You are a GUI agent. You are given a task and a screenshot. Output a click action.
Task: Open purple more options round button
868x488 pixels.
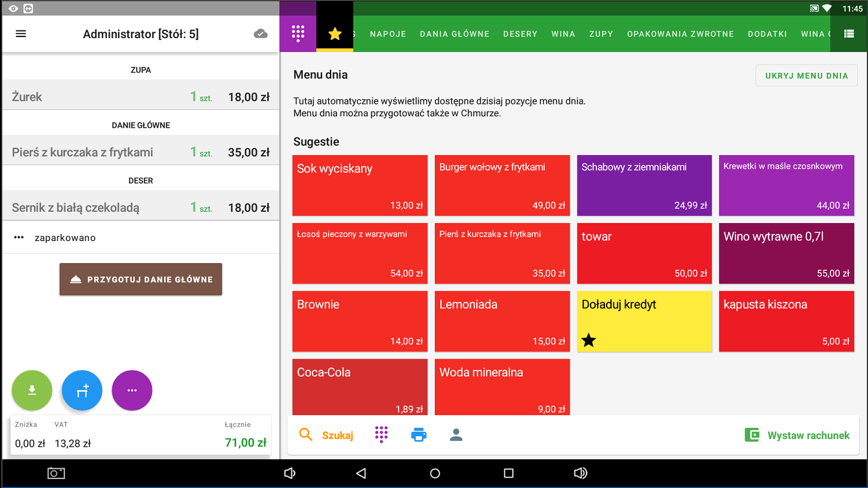(132, 390)
